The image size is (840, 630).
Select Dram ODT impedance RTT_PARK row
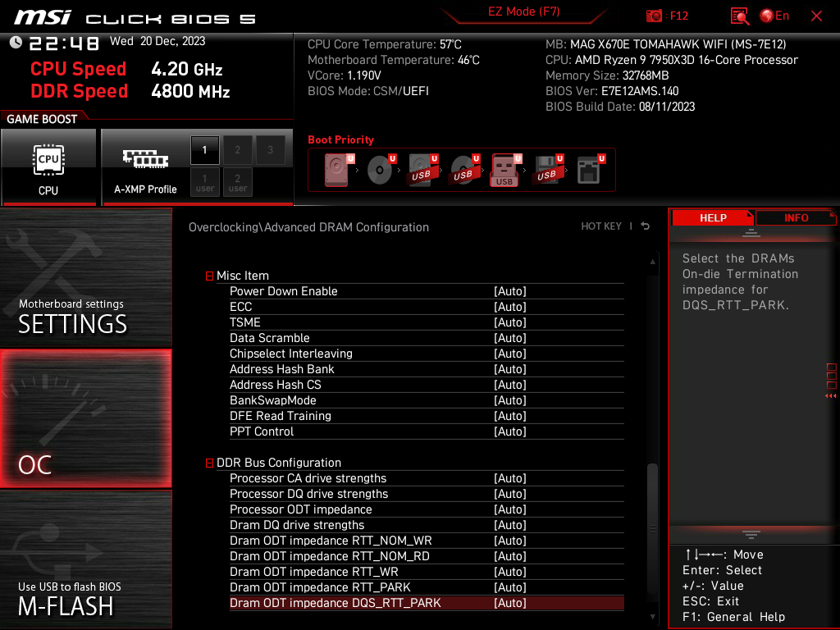pyautogui.click(x=427, y=587)
